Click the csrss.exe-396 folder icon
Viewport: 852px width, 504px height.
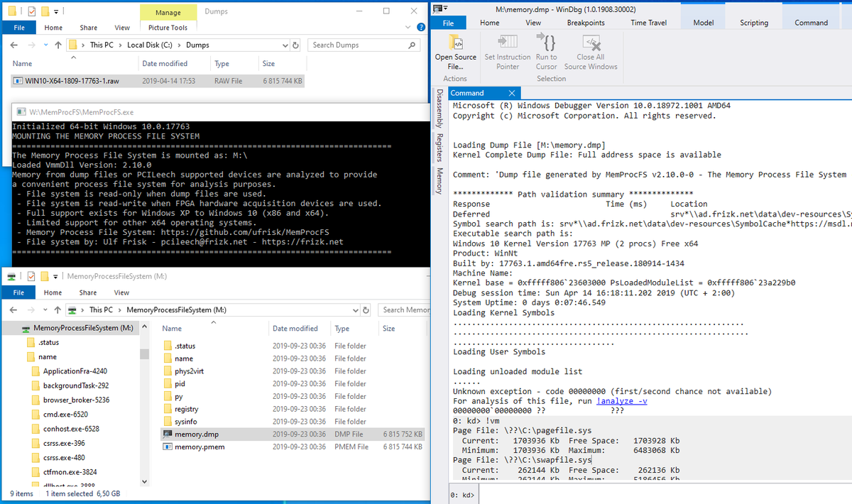point(37,443)
